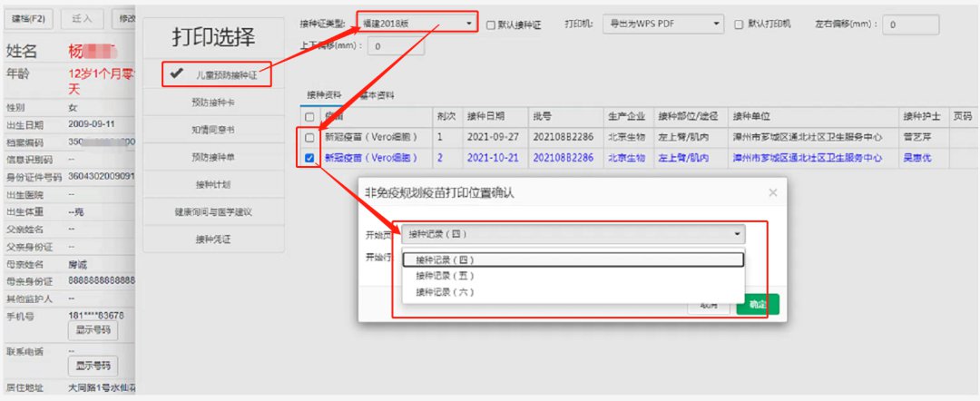Tick the select-all checkbox in table header

[309, 117]
